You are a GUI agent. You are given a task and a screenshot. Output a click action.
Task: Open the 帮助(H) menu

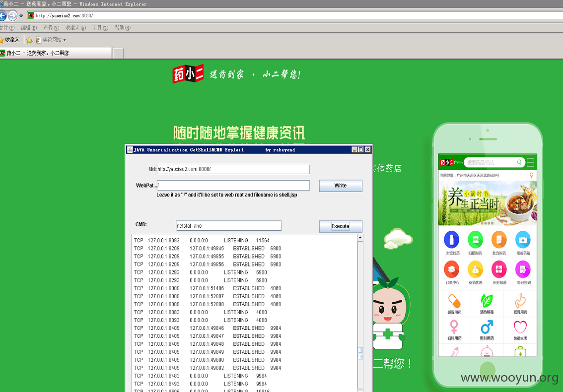pos(123,28)
